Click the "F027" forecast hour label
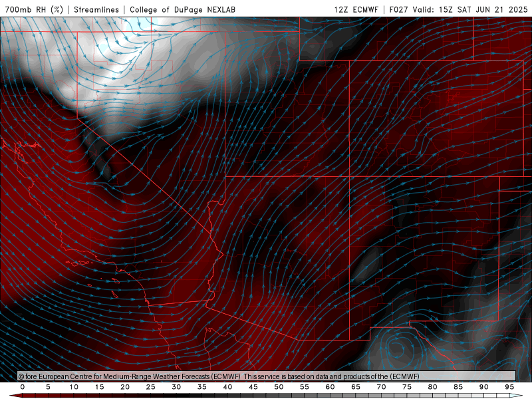 [398, 9]
